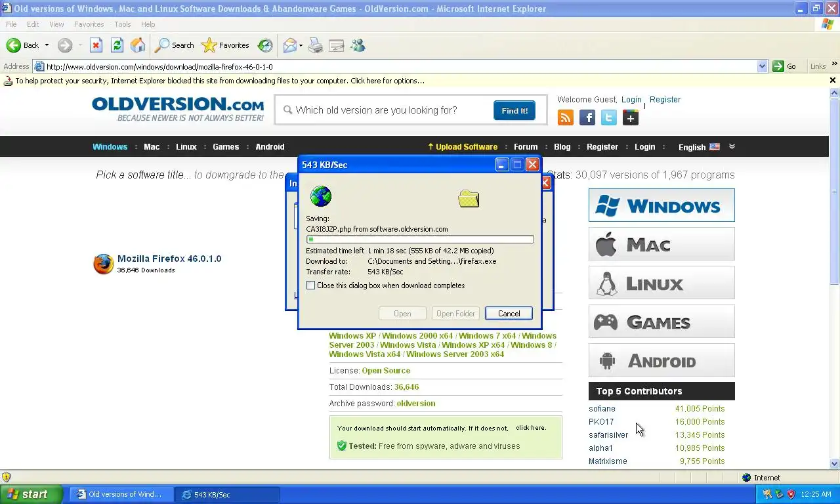Click the security shield tray icon
840x504 pixels.
coord(791,494)
